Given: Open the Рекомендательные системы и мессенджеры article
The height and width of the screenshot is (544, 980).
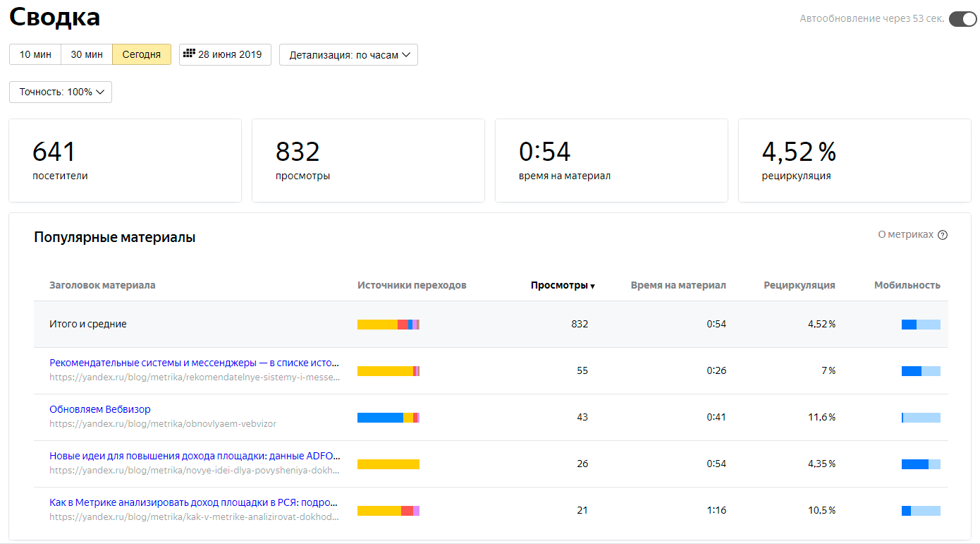Looking at the screenshot, I should pos(195,363).
